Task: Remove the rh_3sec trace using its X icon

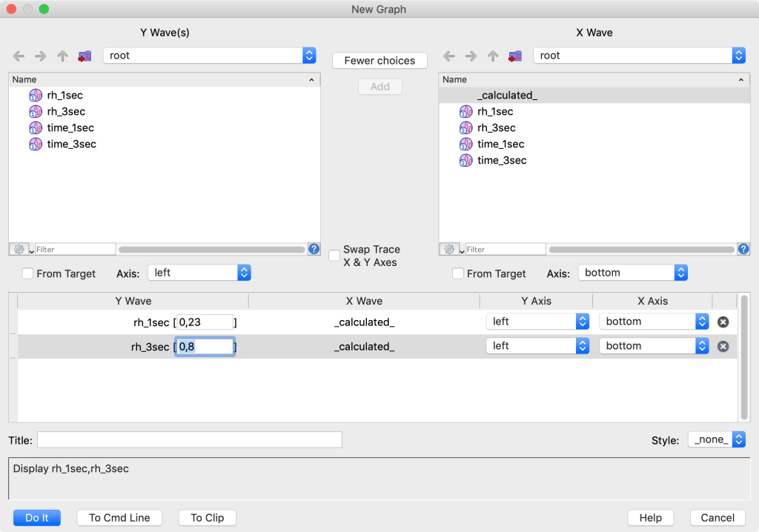Action: tap(723, 345)
